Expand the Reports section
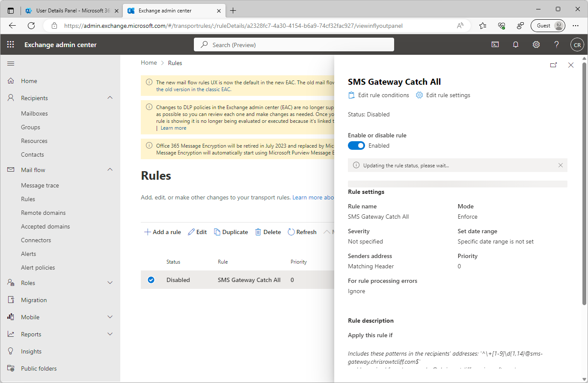 (110, 334)
